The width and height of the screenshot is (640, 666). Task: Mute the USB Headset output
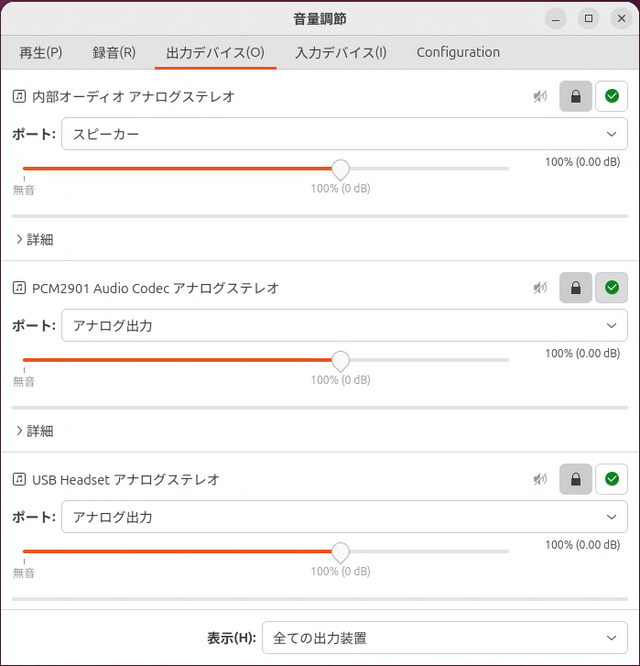pos(540,480)
